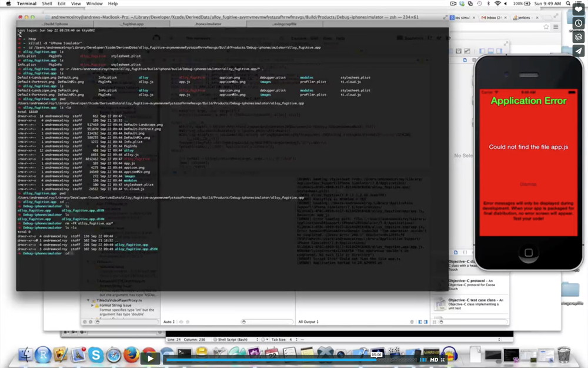This screenshot has height=368, width=588.
Task: Switch to the ../build/iphone terminal tab
Action: 55,24
